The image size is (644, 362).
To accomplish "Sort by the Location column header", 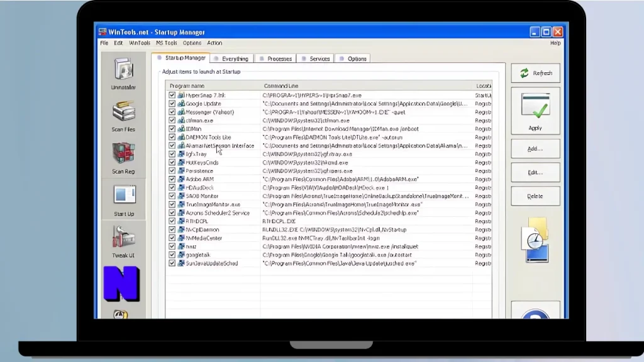I will click(482, 85).
